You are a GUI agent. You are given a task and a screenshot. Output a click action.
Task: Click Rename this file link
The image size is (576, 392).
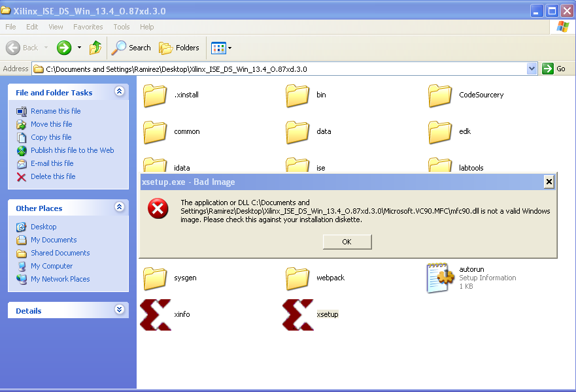tap(56, 111)
